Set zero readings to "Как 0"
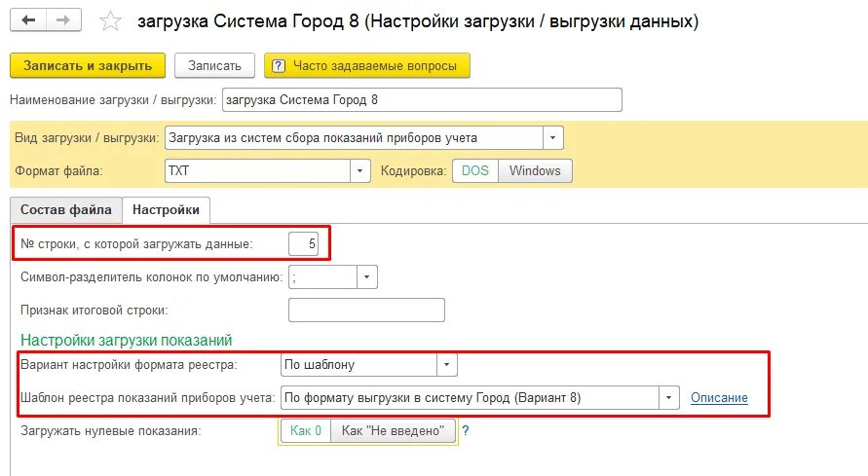Image resolution: width=868 pixels, height=476 pixels. click(305, 430)
